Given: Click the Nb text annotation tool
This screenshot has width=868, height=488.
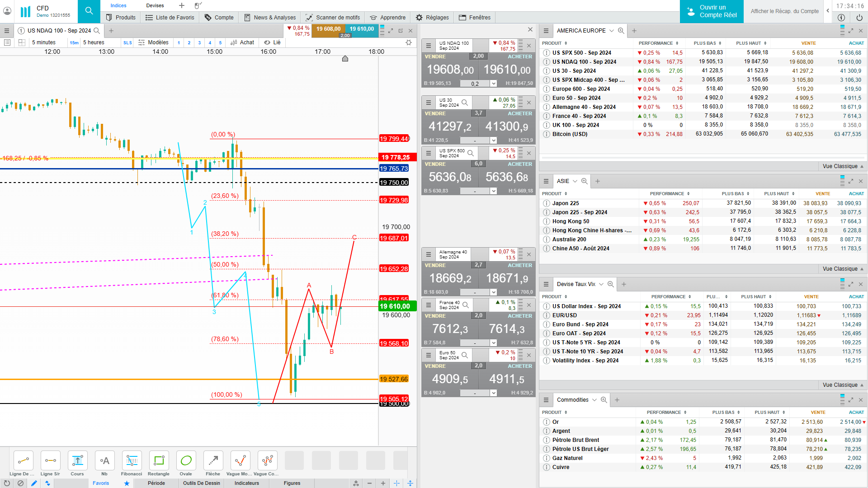Looking at the screenshot, I should [104, 461].
